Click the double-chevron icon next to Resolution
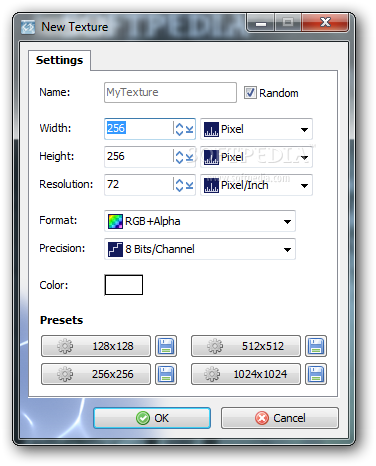The width and height of the screenshot is (376, 466). point(189,185)
